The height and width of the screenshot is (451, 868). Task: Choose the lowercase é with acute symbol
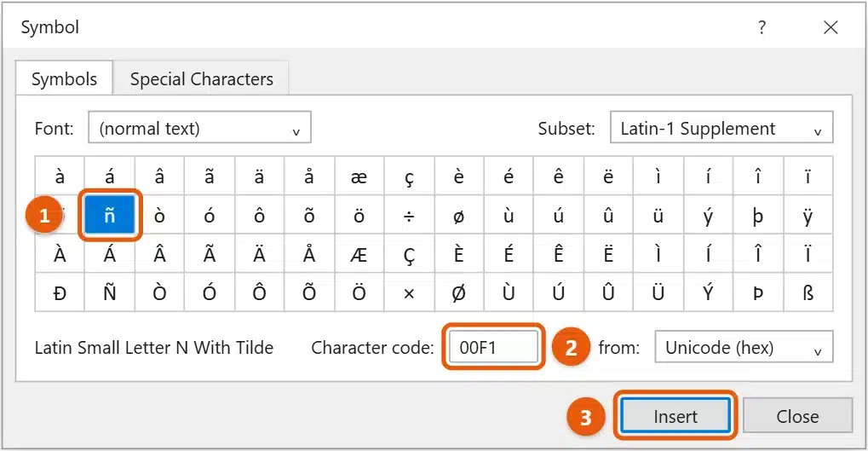click(x=509, y=176)
